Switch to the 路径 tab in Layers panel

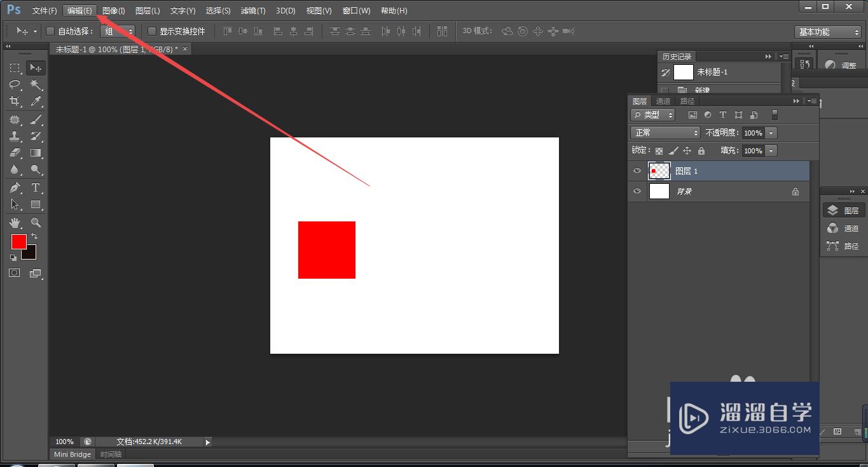point(687,101)
